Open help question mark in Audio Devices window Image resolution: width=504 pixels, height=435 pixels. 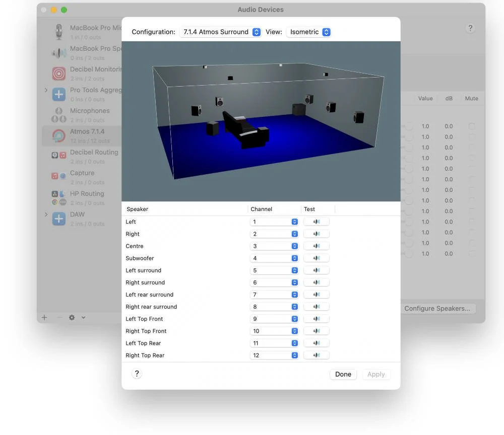tap(470, 28)
